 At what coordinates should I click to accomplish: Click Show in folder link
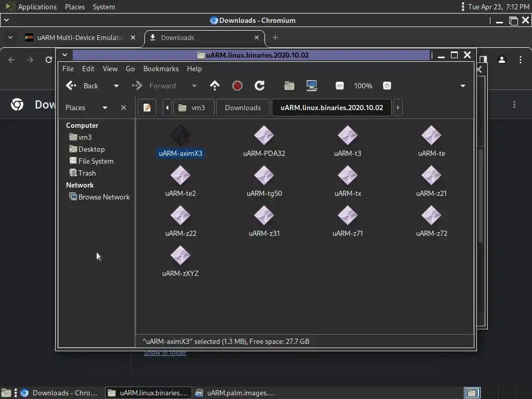tap(165, 353)
